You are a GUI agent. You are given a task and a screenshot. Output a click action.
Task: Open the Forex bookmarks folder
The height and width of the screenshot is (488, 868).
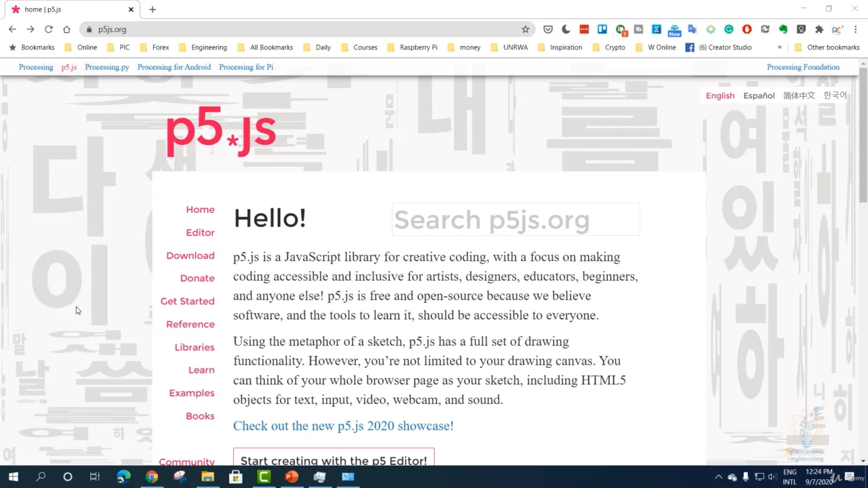click(155, 47)
